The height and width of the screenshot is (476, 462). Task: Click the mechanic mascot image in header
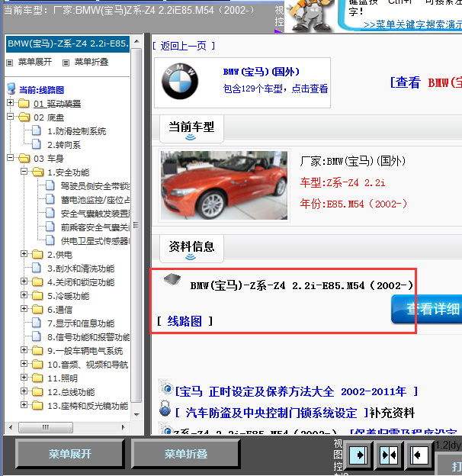click(x=309, y=15)
